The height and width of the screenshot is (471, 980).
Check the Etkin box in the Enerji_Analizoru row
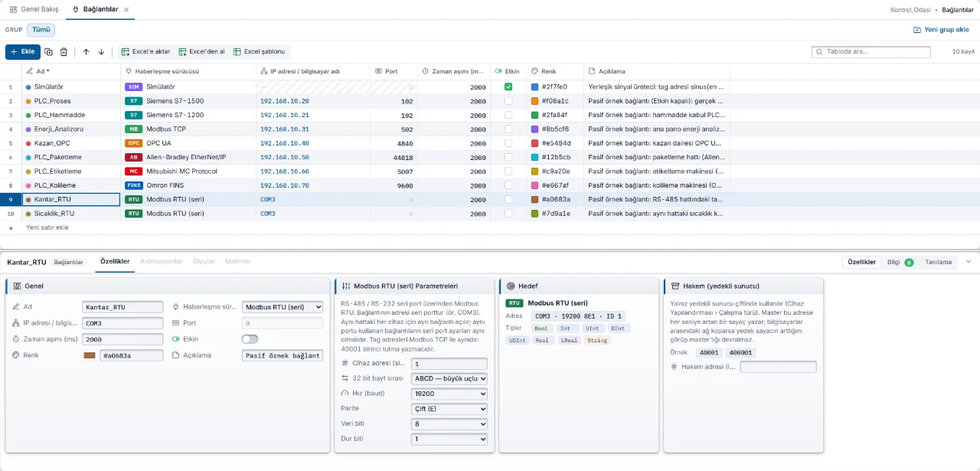pyautogui.click(x=508, y=129)
